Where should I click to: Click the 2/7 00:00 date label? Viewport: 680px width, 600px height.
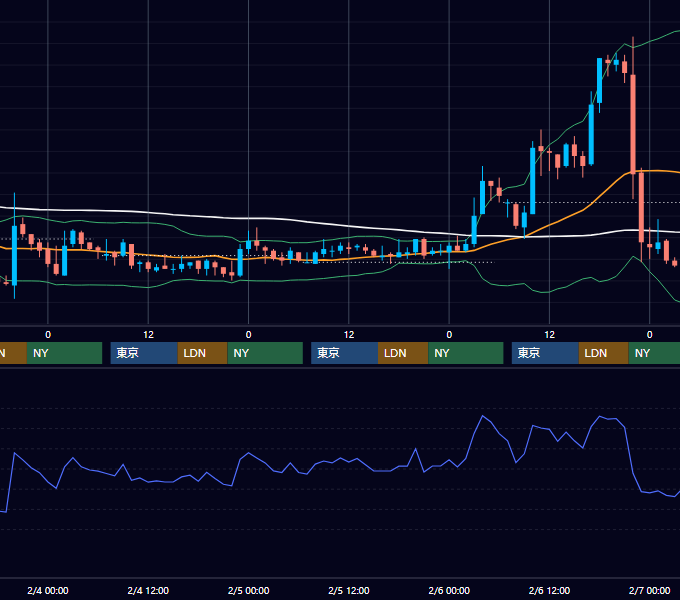[649, 590]
